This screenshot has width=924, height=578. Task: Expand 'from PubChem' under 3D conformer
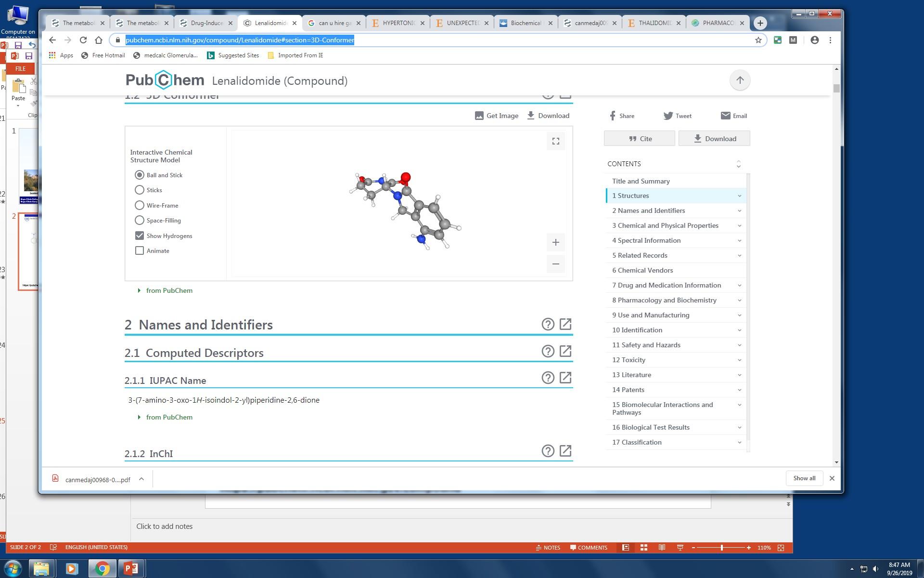(x=165, y=290)
